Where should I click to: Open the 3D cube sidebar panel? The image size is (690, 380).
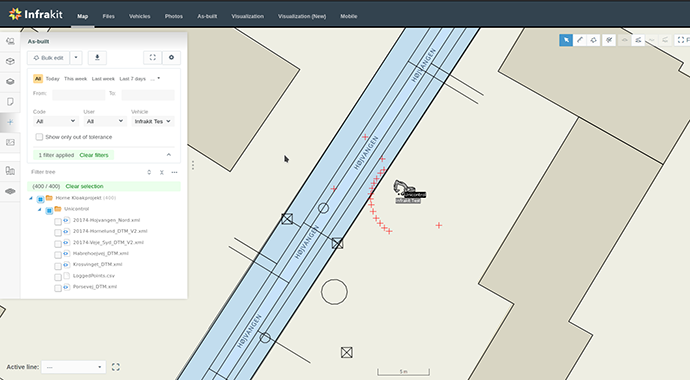pyautogui.click(x=10, y=62)
